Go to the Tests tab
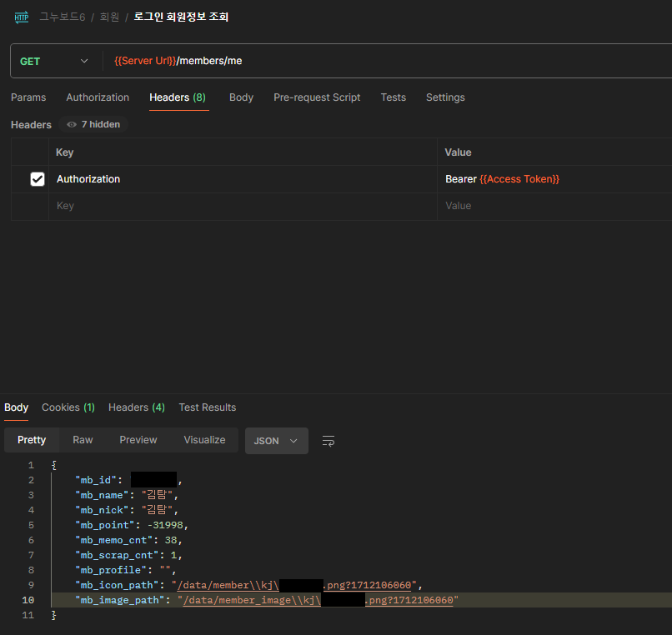 [393, 97]
